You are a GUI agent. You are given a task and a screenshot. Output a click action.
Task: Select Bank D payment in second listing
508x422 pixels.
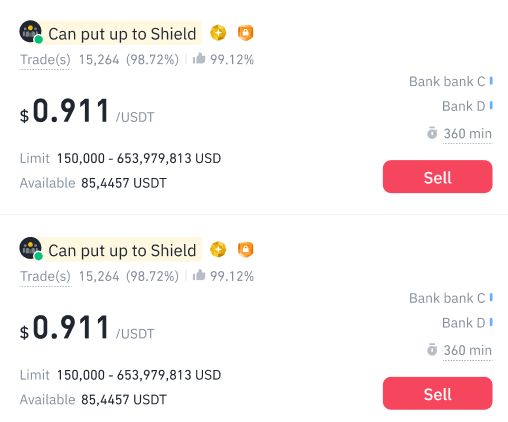[x=463, y=323]
